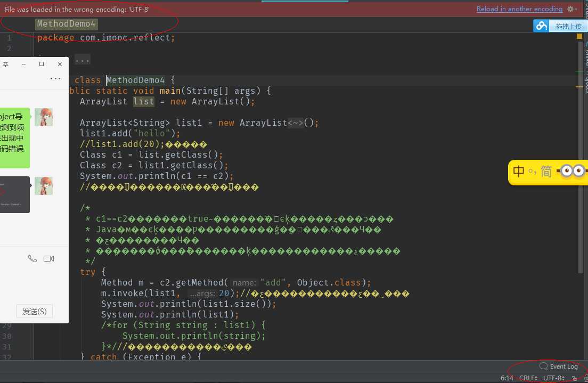This screenshot has height=383, width=588.
Task: Open the CRLF line separator dropdown
Action: tap(528, 378)
